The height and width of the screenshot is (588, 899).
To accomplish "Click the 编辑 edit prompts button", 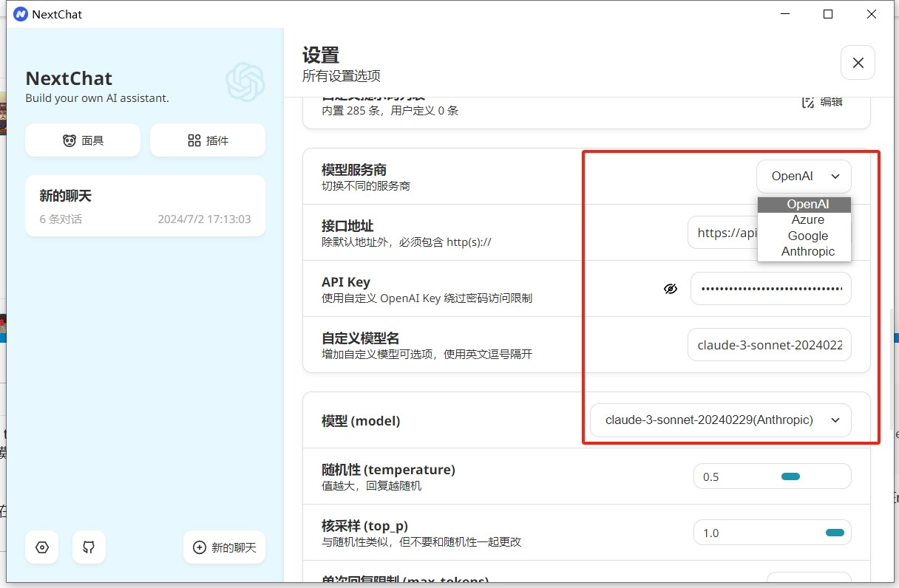I will (823, 102).
